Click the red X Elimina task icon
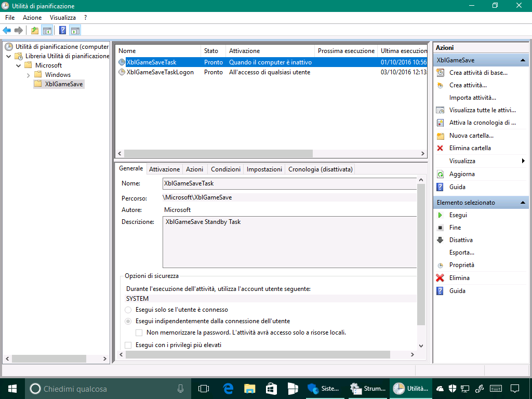The image size is (532, 399). [440, 278]
